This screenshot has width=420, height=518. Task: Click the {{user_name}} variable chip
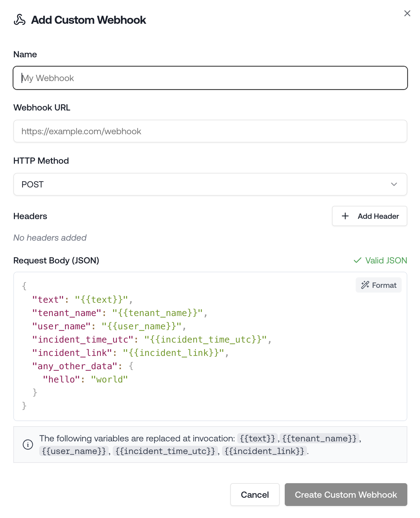point(74,451)
